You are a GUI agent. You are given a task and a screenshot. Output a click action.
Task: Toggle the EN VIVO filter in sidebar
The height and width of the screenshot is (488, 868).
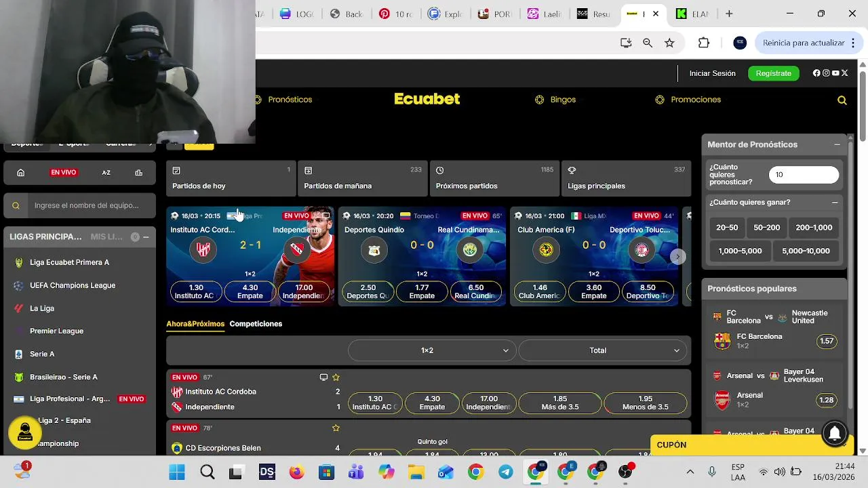[64, 173]
